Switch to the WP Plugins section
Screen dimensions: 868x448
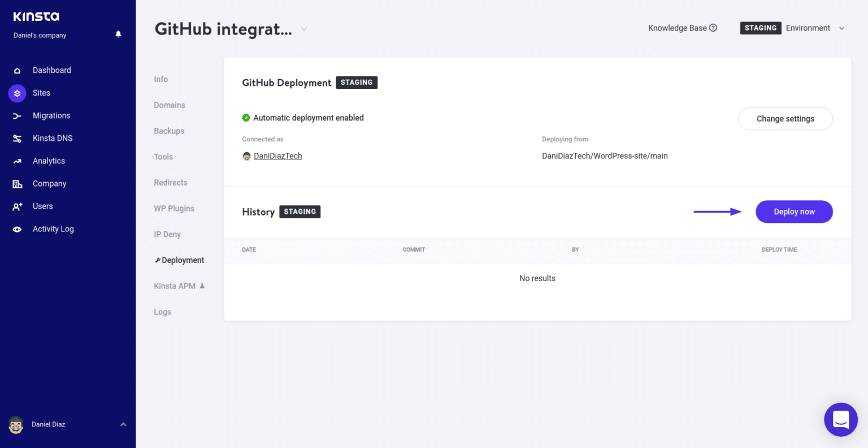click(174, 208)
